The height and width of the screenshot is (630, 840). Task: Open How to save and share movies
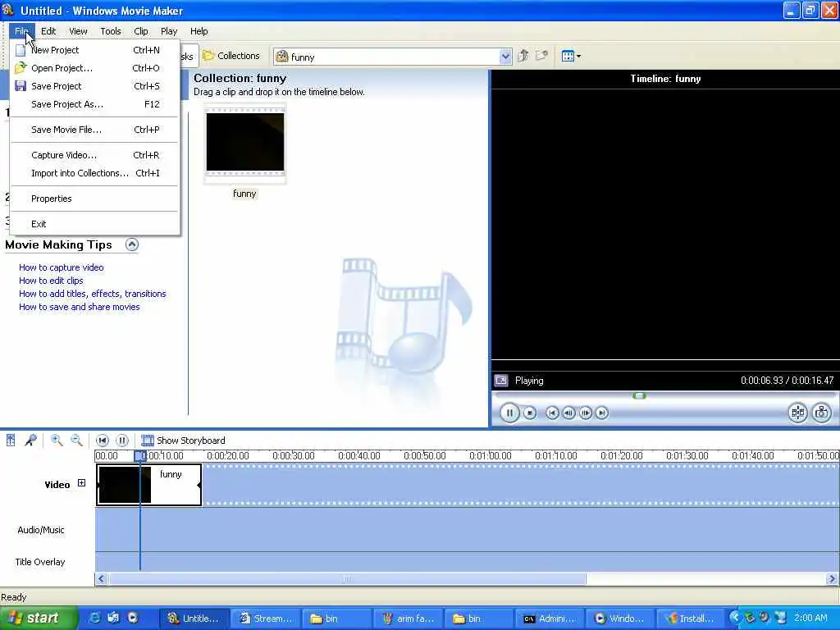pyautogui.click(x=80, y=307)
